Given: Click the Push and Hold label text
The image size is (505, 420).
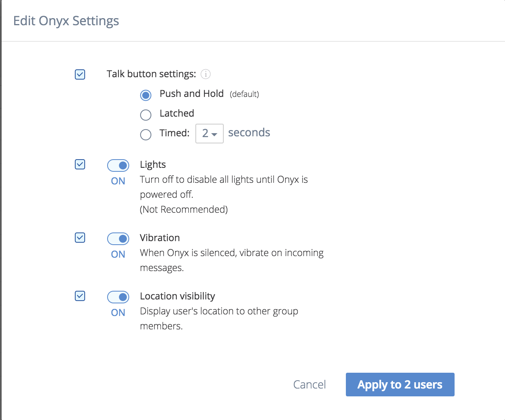Looking at the screenshot, I should (191, 94).
